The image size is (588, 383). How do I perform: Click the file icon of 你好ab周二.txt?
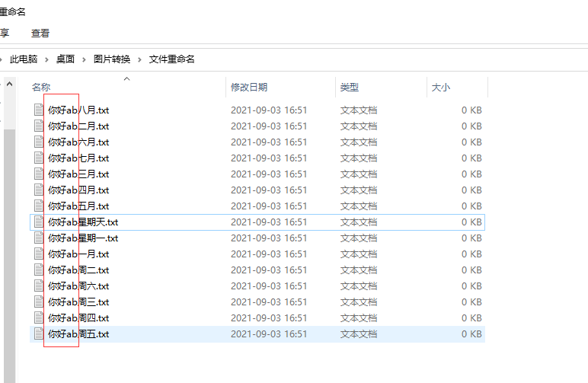(39, 270)
